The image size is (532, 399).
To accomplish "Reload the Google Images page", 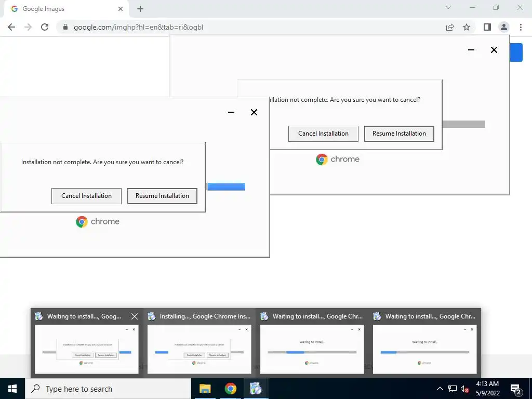I will coord(45,27).
